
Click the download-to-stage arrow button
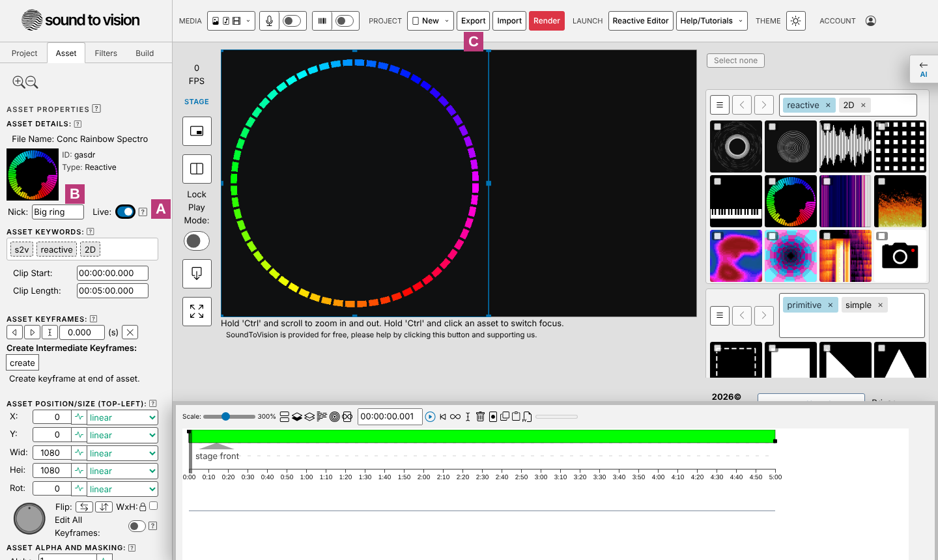pyautogui.click(x=197, y=273)
